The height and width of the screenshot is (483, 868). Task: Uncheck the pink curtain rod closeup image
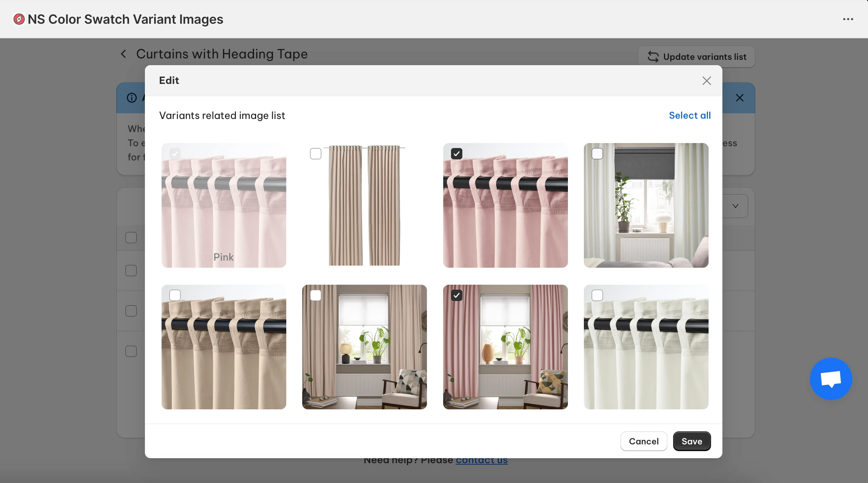coord(457,154)
